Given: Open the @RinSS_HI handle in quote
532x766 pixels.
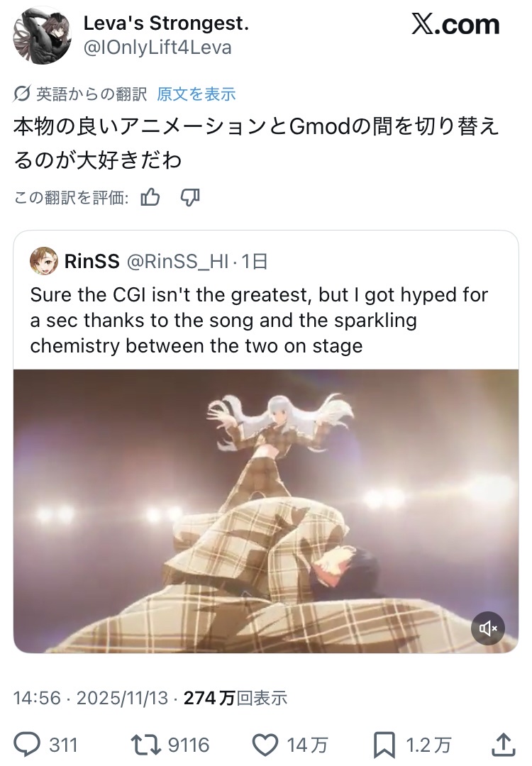Looking at the screenshot, I should pos(178,261).
